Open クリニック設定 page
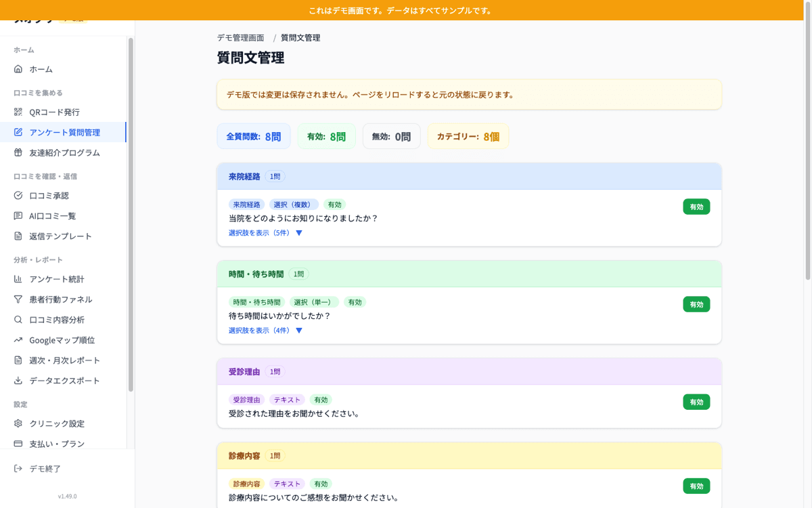Viewport: 812px width, 508px height. point(63,423)
